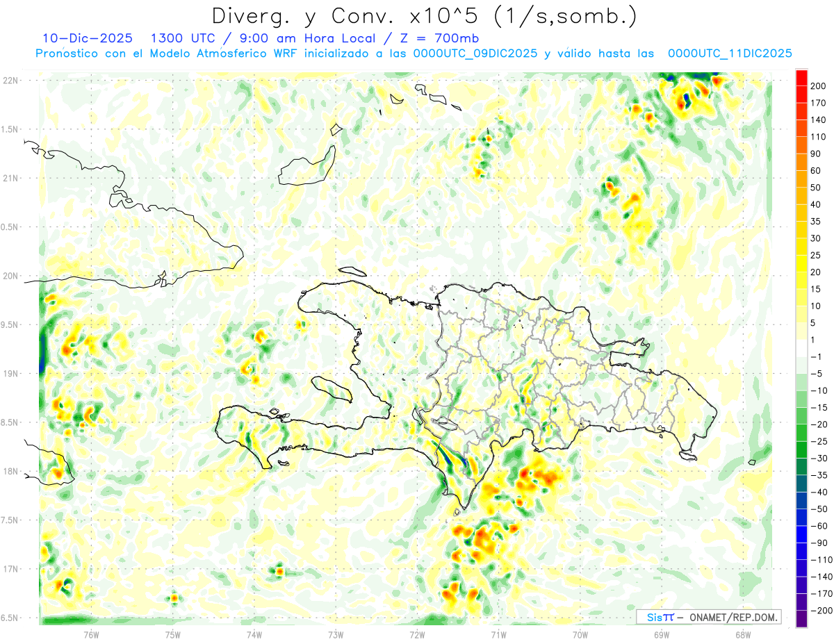Click the '9.5N' latitude label
834x644 pixels.
pyautogui.click(x=10, y=325)
